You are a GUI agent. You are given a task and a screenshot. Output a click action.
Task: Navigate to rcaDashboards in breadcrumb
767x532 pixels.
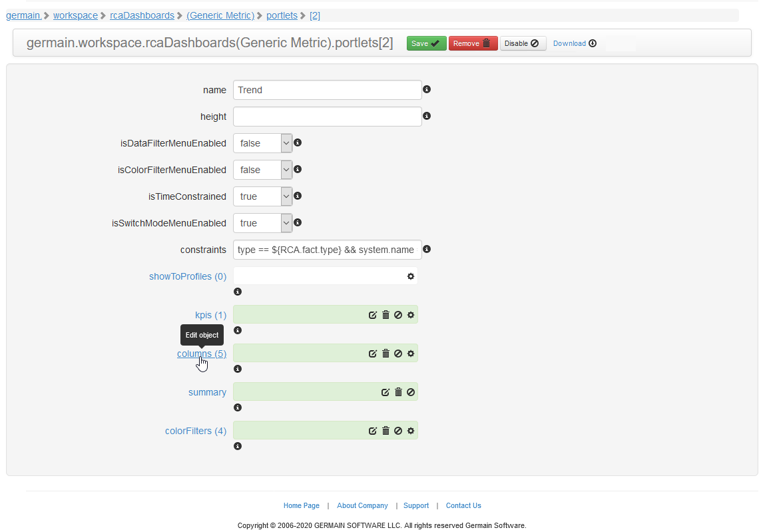click(x=142, y=15)
